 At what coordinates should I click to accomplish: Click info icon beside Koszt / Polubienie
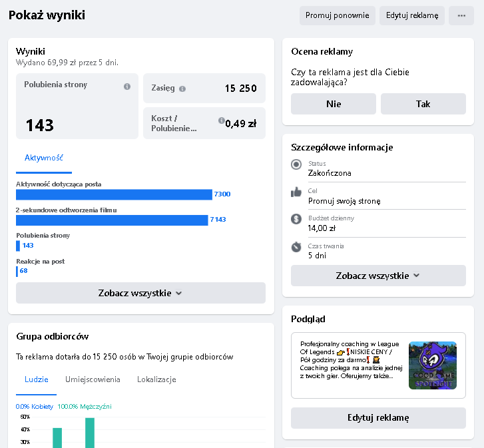(x=222, y=120)
